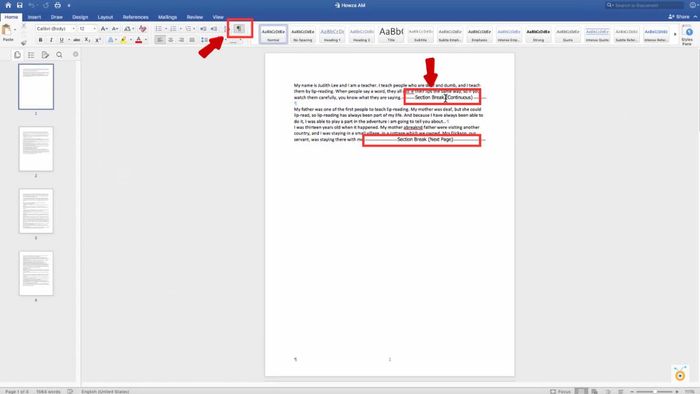700x394 pixels.
Task: Open reviewing pane icon in sidebar
Action: [x=45, y=55]
